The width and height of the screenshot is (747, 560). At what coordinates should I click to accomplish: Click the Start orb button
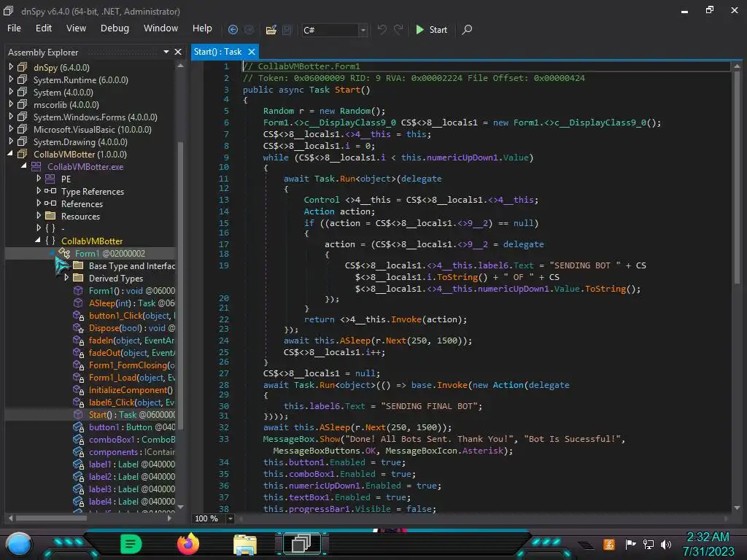[x=18, y=544]
